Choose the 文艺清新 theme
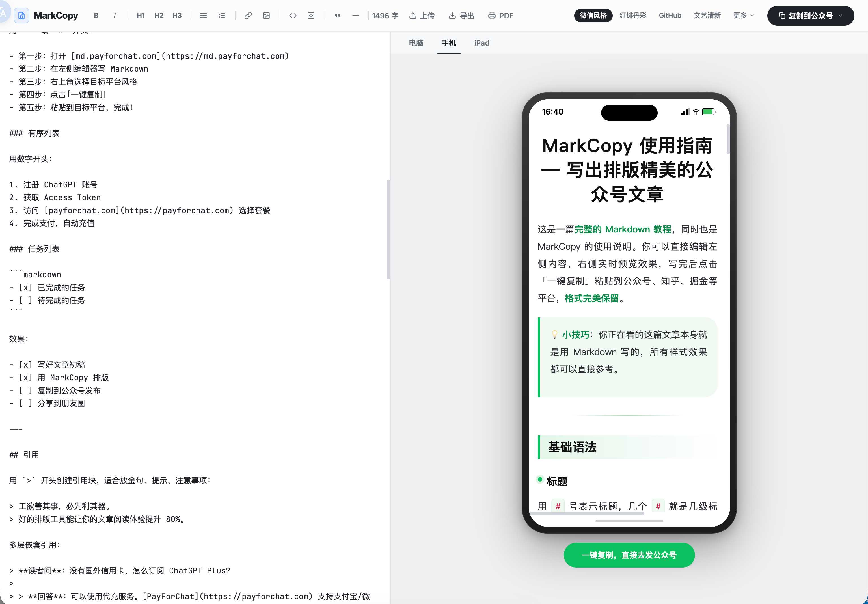 point(707,16)
